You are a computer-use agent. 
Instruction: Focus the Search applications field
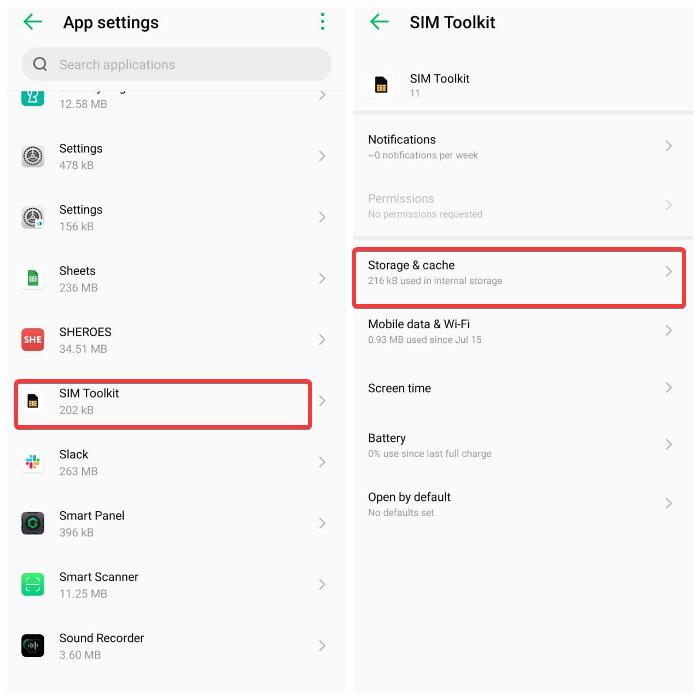coord(177,64)
